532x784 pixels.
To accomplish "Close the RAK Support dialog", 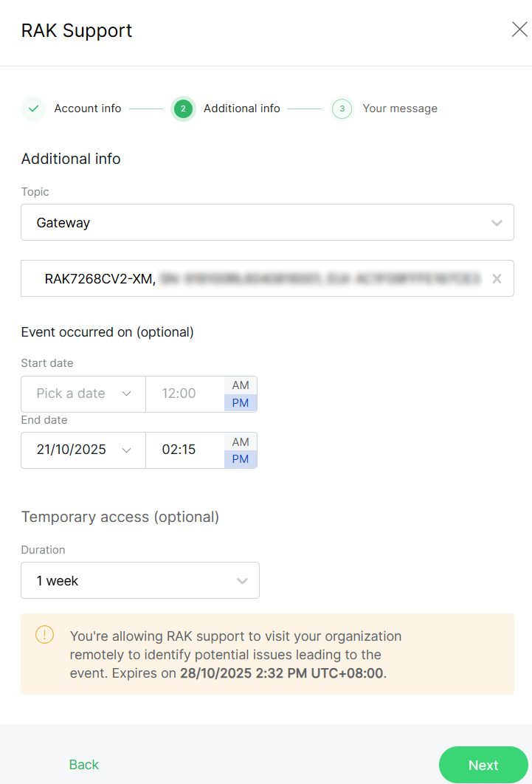I will coord(519,30).
